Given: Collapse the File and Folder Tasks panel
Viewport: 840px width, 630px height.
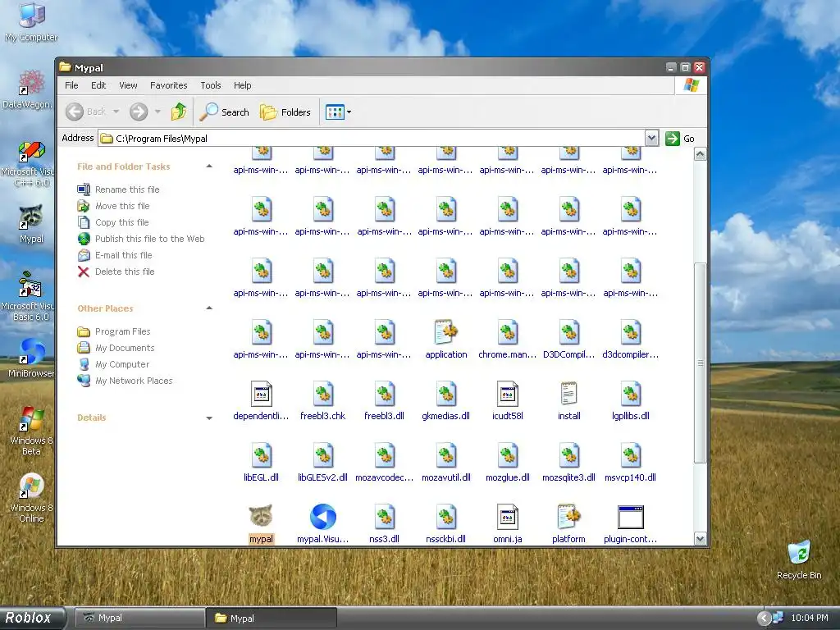Looking at the screenshot, I should [x=209, y=167].
